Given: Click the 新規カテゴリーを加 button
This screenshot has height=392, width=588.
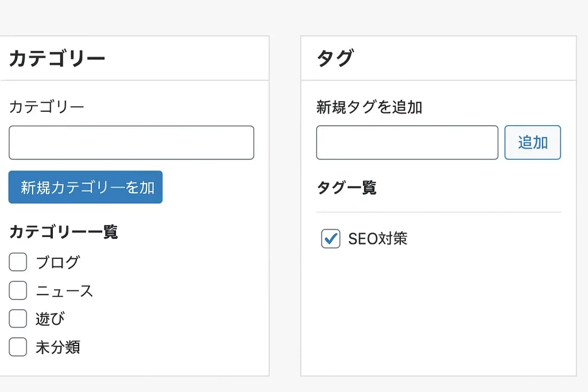Looking at the screenshot, I should (x=85, y=187).
